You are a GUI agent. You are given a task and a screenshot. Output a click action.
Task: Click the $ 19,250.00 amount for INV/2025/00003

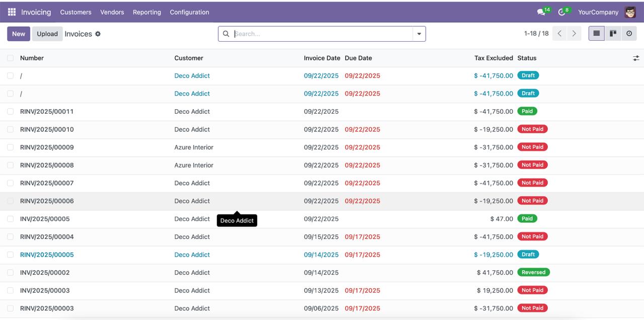(x=495, y=291)
